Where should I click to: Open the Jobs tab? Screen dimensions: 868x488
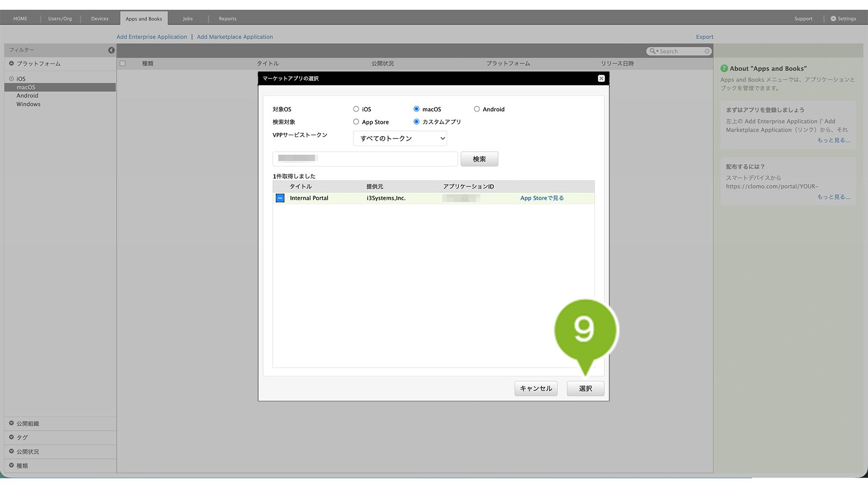point(188,19)
